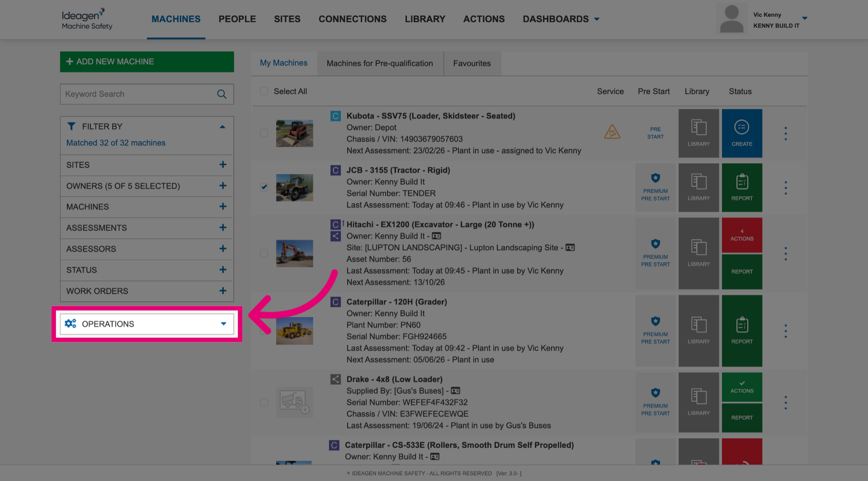Click Add New Machine button

147,61
